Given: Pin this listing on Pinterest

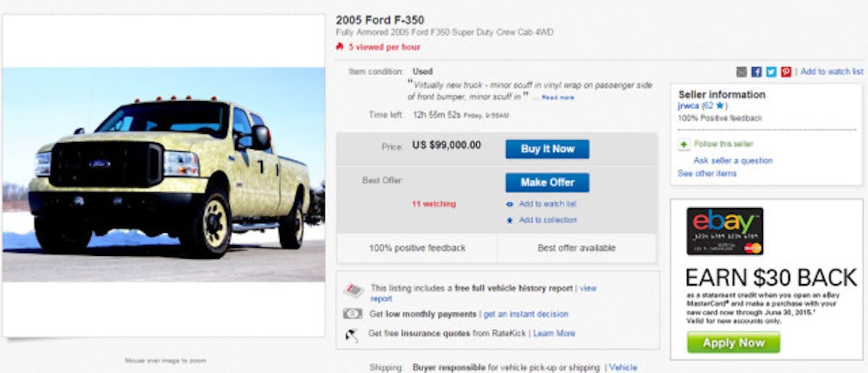Looking at the screenshot, I should point(786,72).
